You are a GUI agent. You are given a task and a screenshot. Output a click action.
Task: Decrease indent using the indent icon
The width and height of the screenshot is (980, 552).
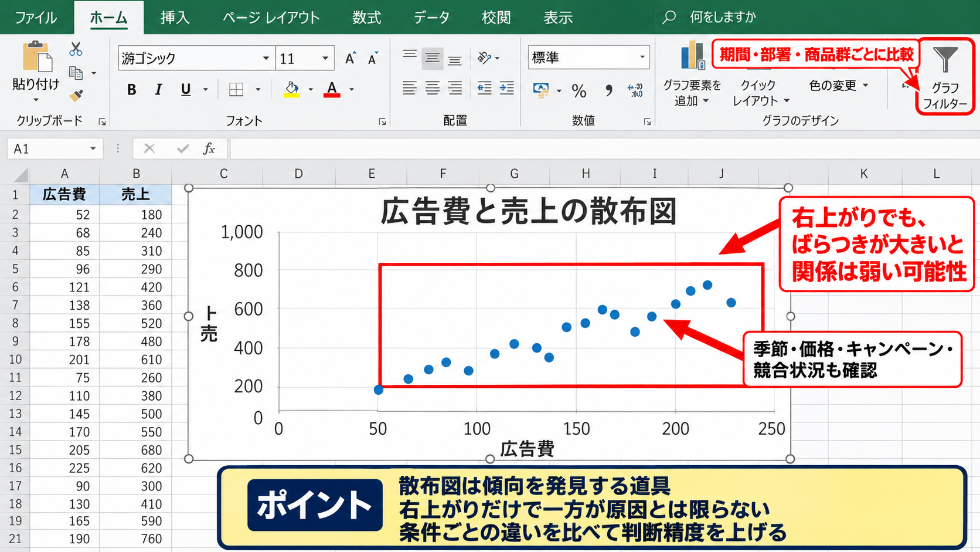(484, 89)
